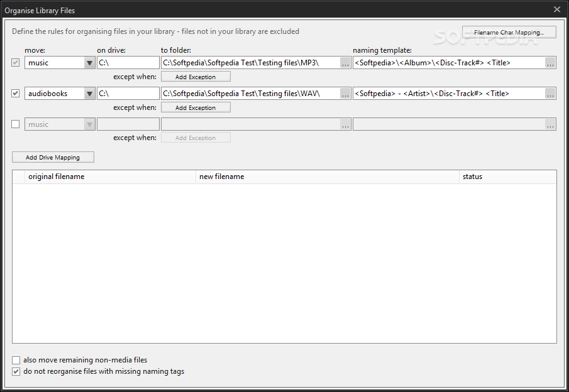Open the music move-type dropdown
Image resolution: width=569 pixels, height=392 pixels.
pyautogui.click(x=89, y=63)
